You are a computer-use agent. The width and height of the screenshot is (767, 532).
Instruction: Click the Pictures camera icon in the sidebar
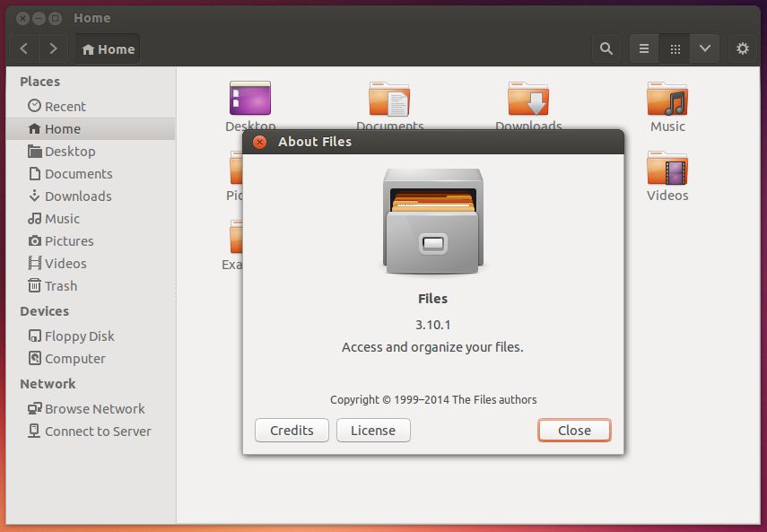point(34,240)
